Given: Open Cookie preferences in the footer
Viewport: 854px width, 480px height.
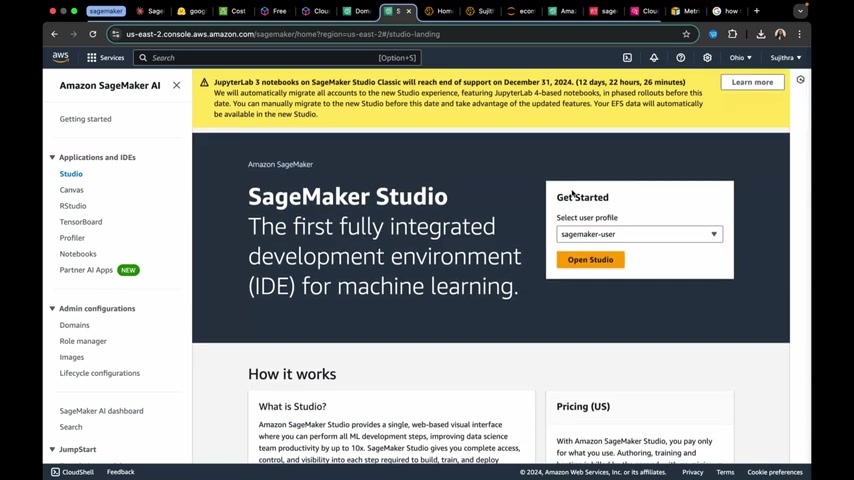Looking at the screenshot, I should (774, 472).
